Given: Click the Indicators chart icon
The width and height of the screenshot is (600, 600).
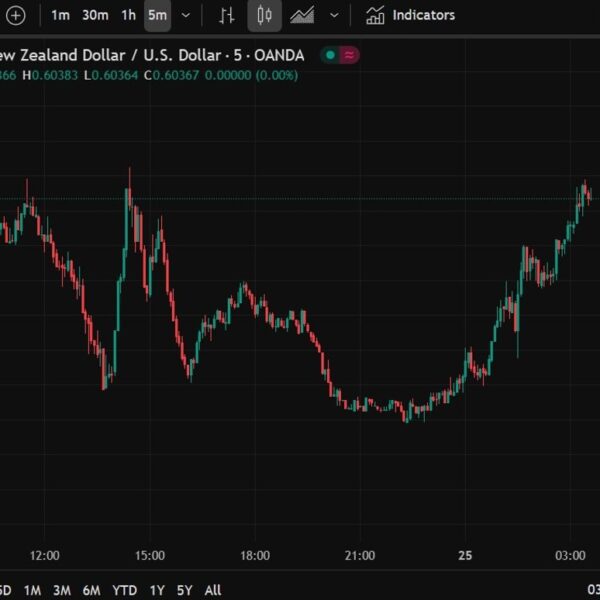Looking at the screenshot, I should 375,15.
